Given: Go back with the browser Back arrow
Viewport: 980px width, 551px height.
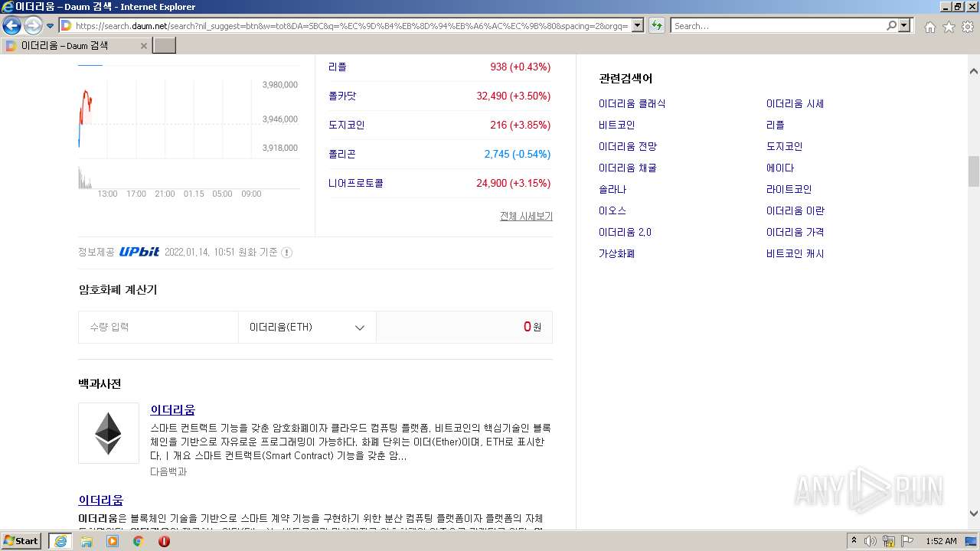Looking at the screenshot, I should pyautogui.click(x=11, y=26).
